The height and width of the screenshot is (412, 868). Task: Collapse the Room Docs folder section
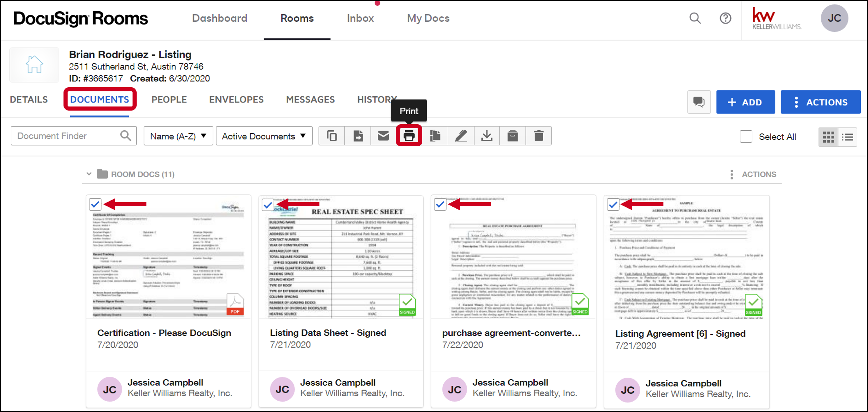point(89,174)
